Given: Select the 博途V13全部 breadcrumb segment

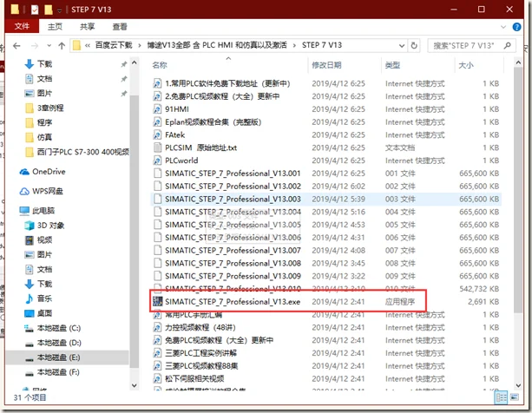Looking at the screenshot, I should pos(217,45).
